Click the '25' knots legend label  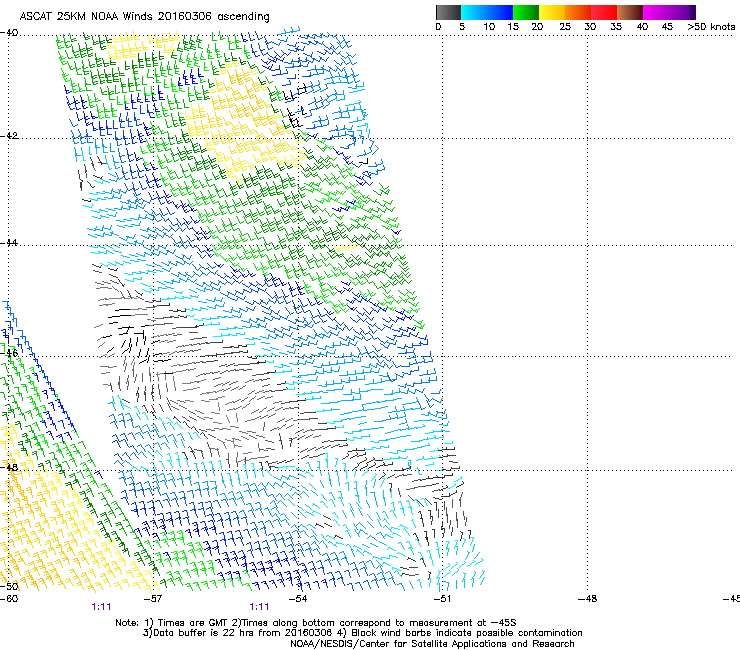565,27
